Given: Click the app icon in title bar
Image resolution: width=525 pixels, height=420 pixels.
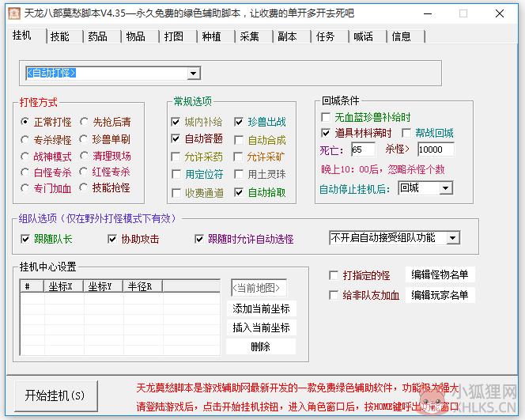Looking at the screenshot, I should (14, 13).
